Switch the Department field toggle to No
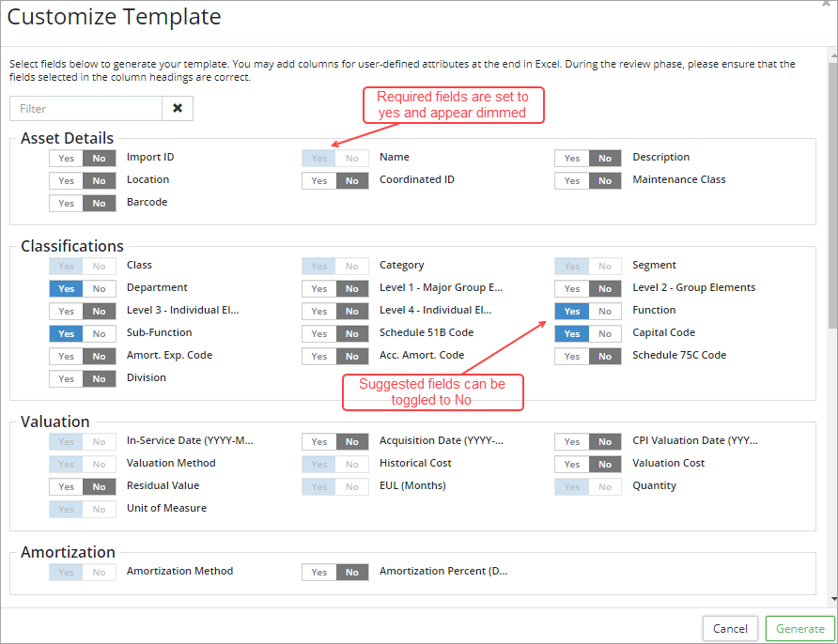The height and width of the screenshot is (644, 838). click(98, 288)
